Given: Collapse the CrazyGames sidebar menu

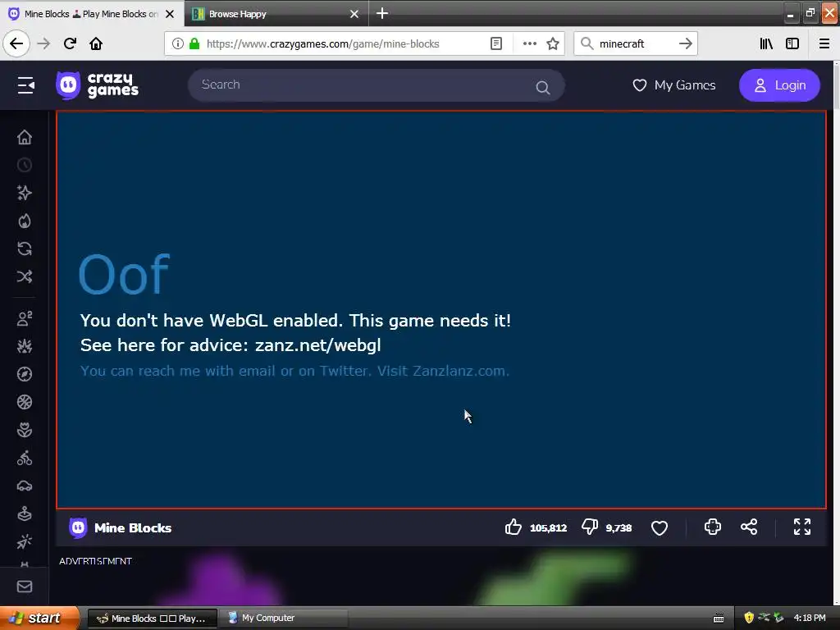Looking at the screenshot, I should (x=25, y=85).
